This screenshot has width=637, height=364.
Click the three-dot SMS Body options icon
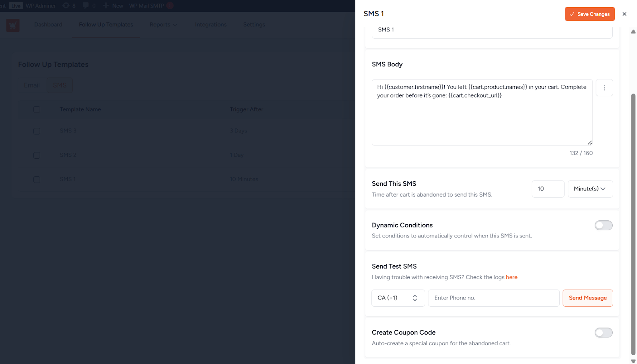(x=604, y=88)
